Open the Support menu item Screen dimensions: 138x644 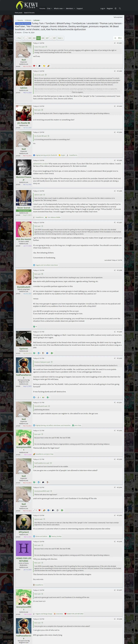80,8
